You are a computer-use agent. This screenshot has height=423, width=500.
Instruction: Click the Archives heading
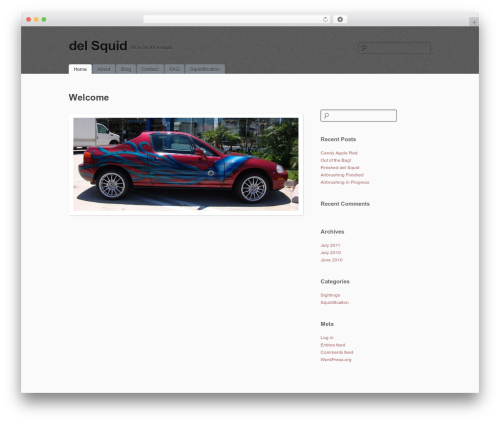332,232
